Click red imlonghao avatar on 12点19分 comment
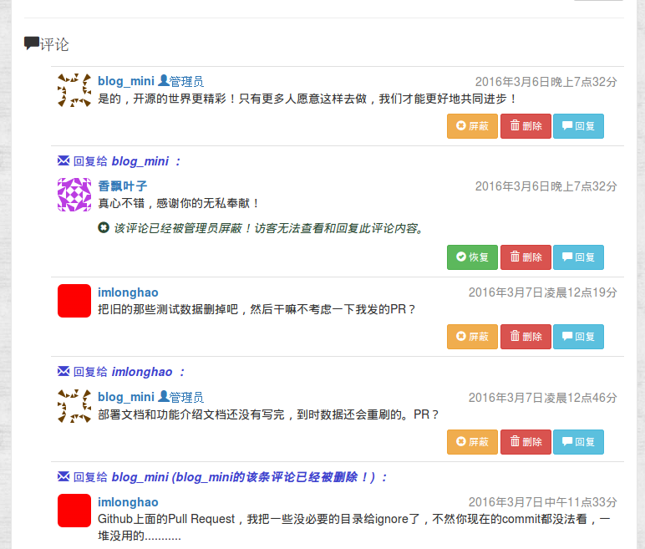645x549 pixels. (x=74, y=301)
